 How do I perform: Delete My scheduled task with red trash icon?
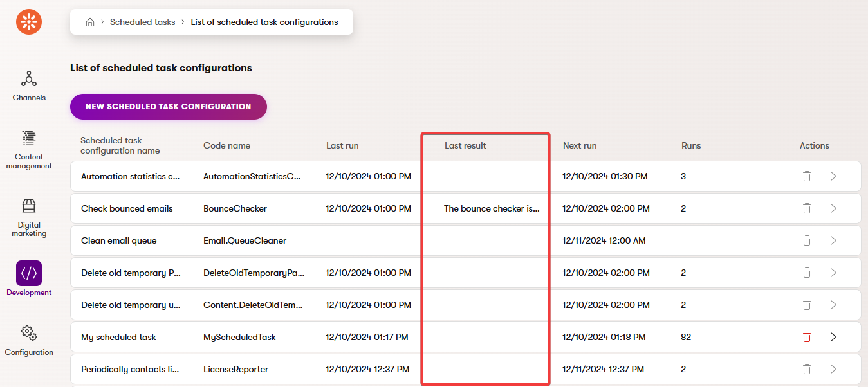click(806, 337)
